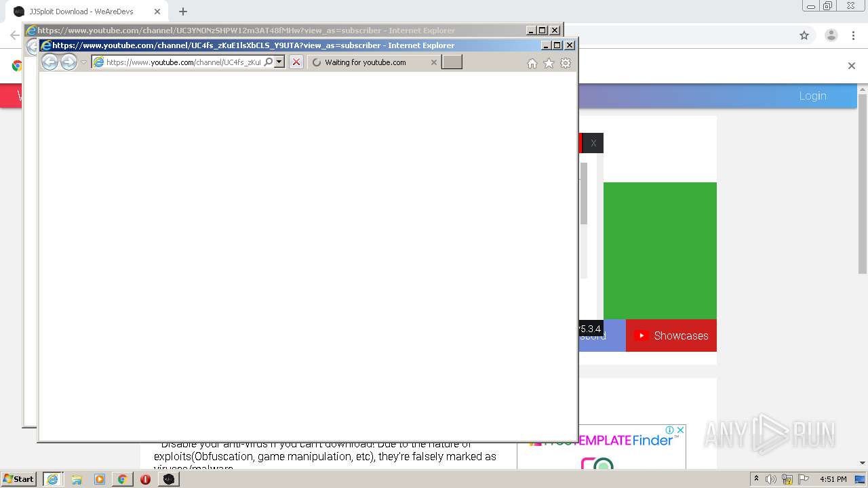This screenshot has width=868, height=488.
Task: Open the volume speaker tray icon
Action: [x=771, y=479]
